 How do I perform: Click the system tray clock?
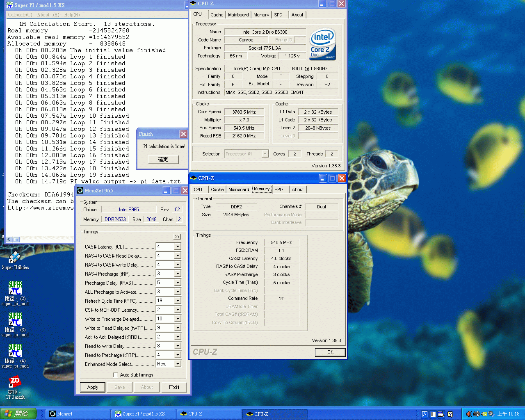point(509,414)
